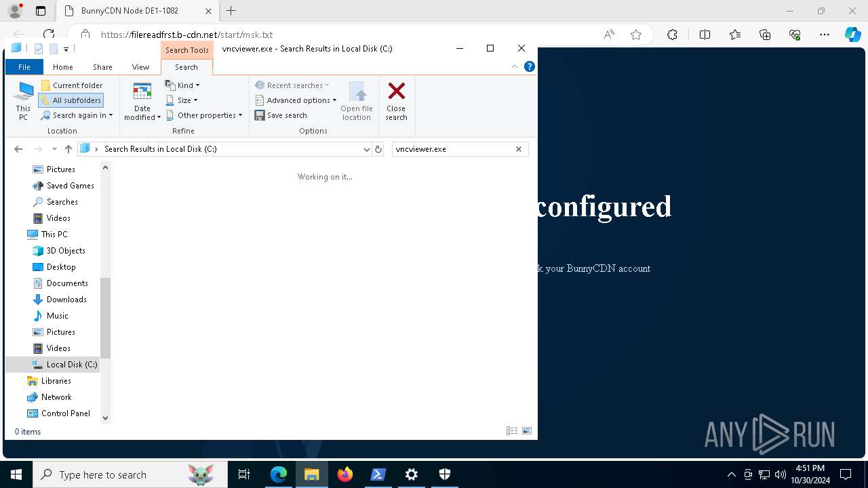This screenshot has width=868, height=488.
Task: Select Current folder search location
Action: click(72, 85)
